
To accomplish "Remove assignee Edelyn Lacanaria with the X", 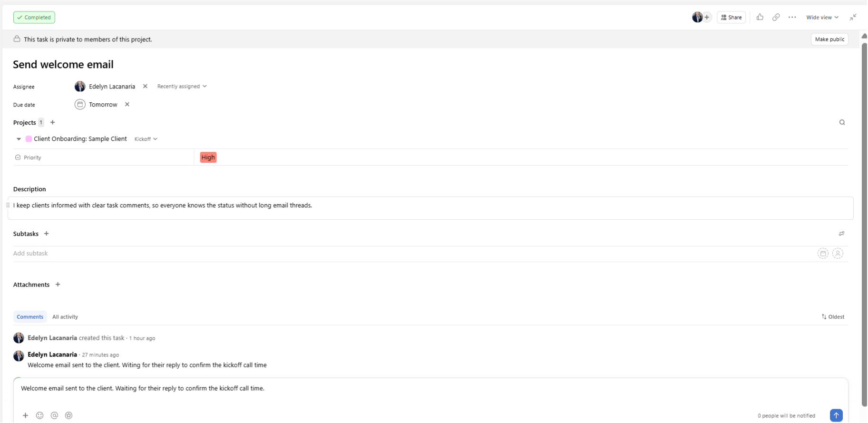I will click(x=145, y=86).
